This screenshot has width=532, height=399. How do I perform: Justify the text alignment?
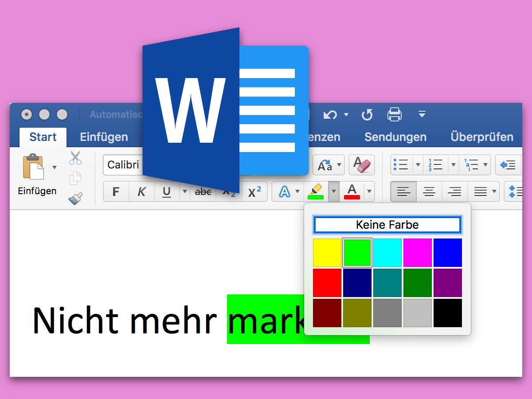coord(480,192)
